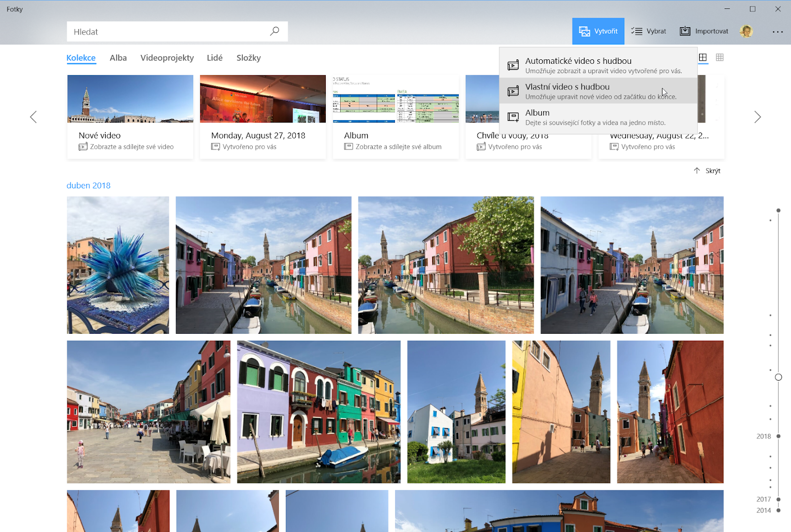Viewport: 791px width, 532px height.
Task: Open the Vytvořit create menu
Action: click(x=598, y=31)
